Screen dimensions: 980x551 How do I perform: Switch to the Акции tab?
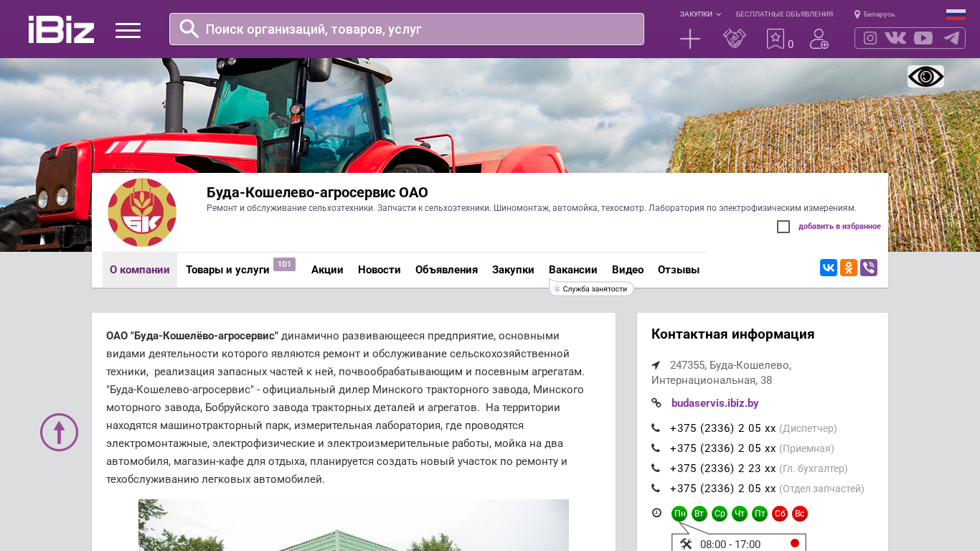click(327, 270)
